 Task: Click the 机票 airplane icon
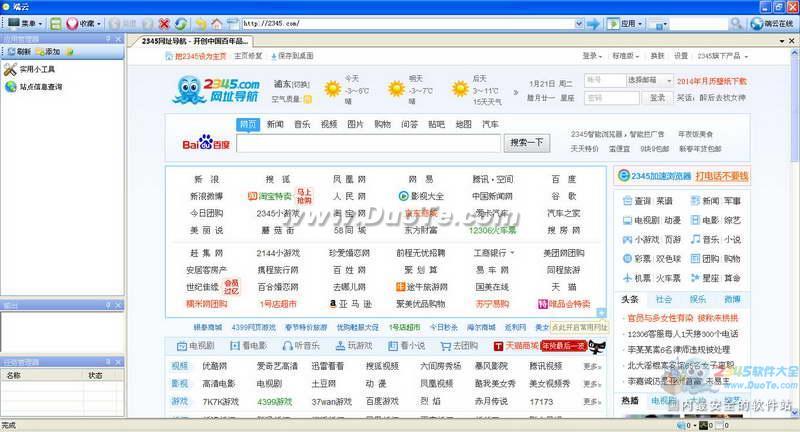click(x=627, y=278)
